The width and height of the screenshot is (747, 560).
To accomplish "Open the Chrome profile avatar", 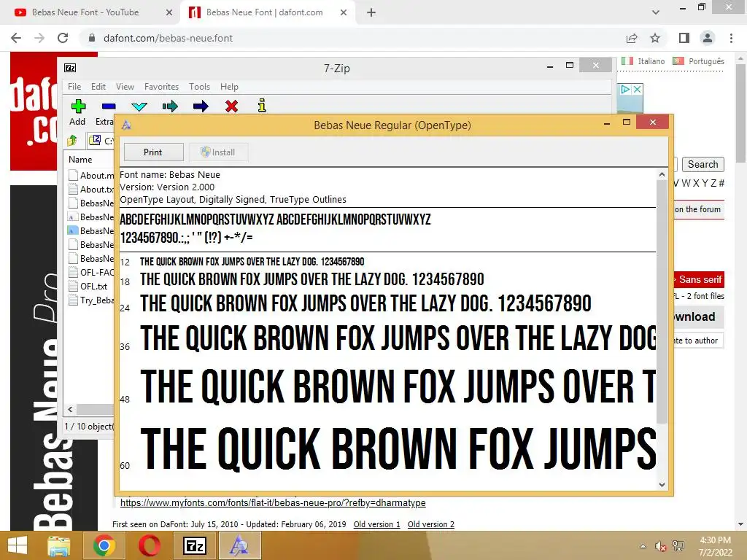I will [x=708, y=38].
